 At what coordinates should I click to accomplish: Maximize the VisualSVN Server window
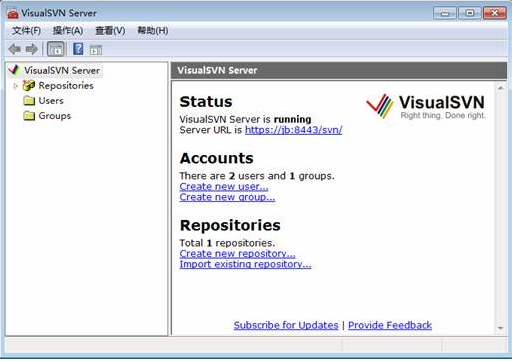470,13
